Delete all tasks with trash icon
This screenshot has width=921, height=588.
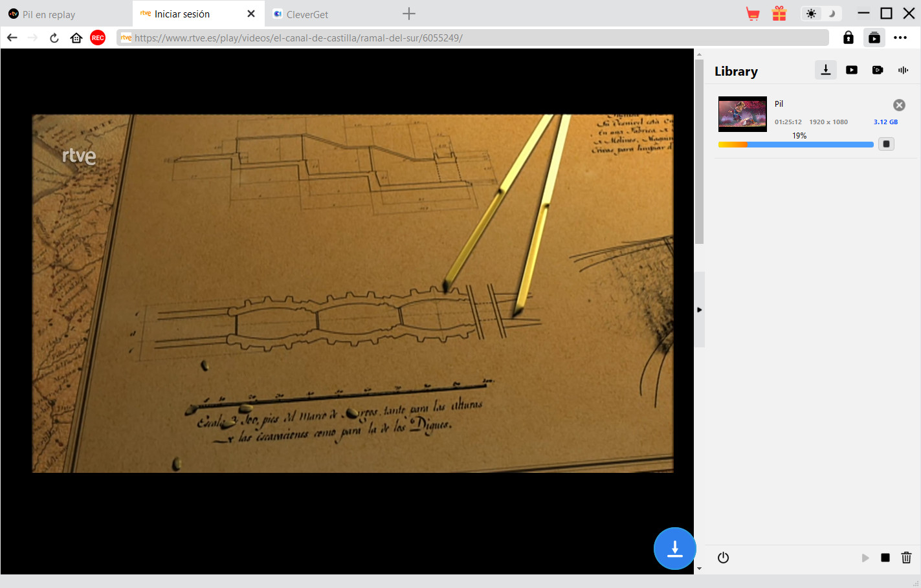906,558
